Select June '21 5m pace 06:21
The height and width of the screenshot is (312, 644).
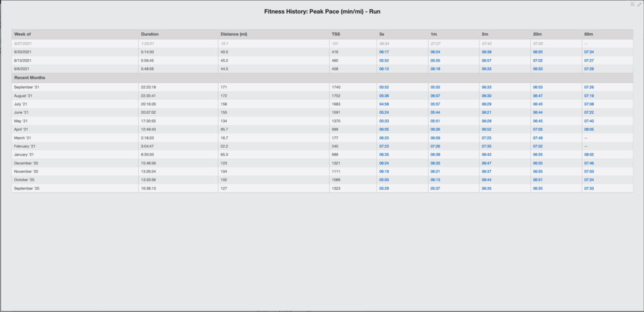pos(487,113)
